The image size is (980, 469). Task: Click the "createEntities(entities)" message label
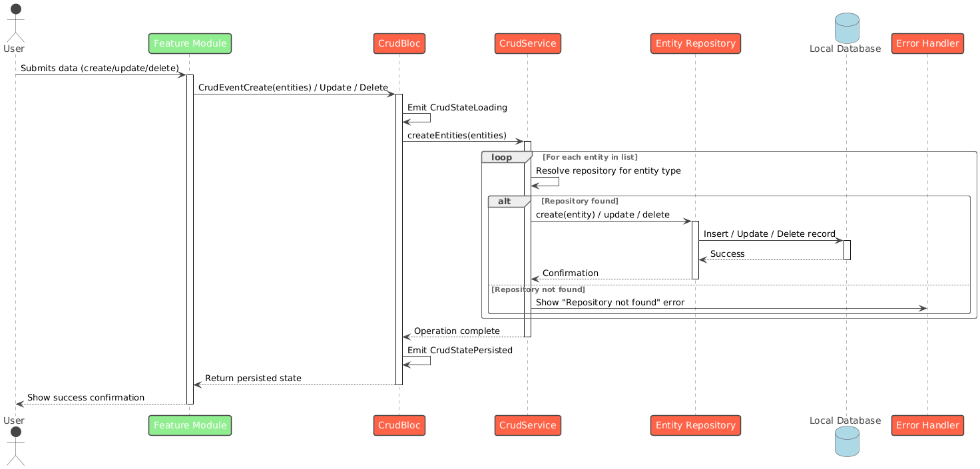point(457,135)
